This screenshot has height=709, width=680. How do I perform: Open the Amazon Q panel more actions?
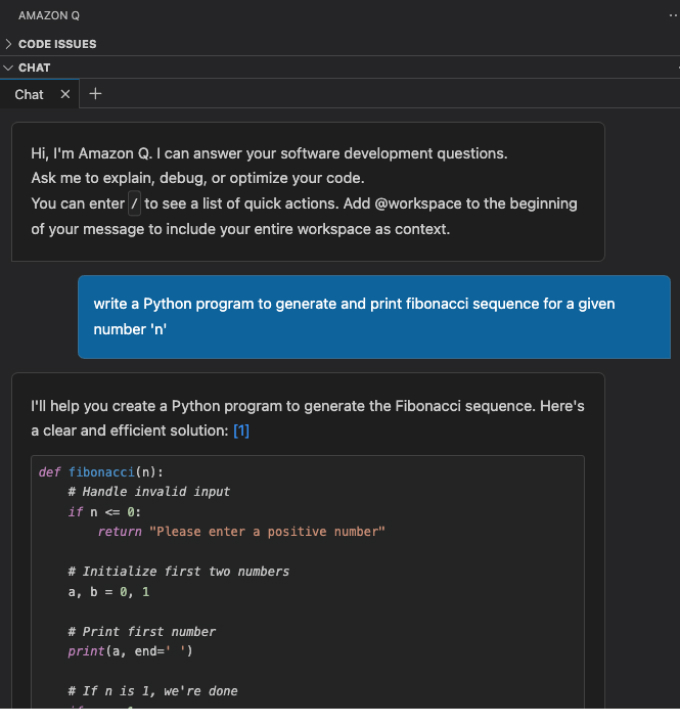[x=673, y=15]
